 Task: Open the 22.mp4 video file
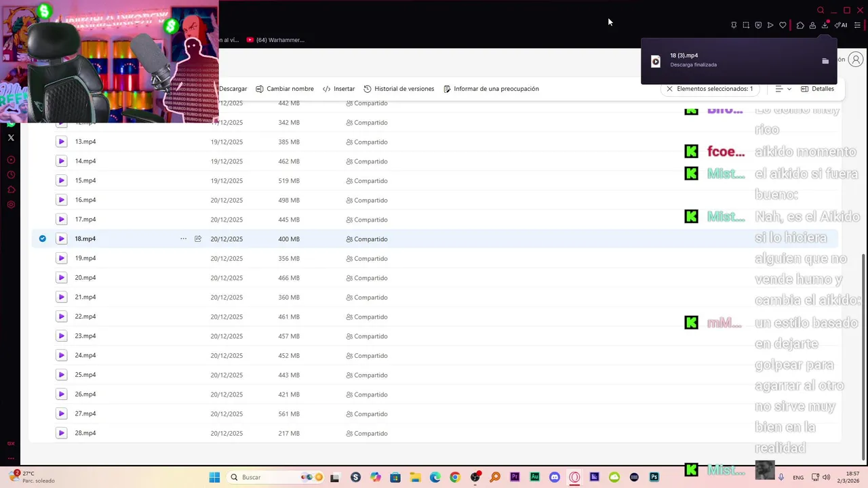click(x=85, y=317)
